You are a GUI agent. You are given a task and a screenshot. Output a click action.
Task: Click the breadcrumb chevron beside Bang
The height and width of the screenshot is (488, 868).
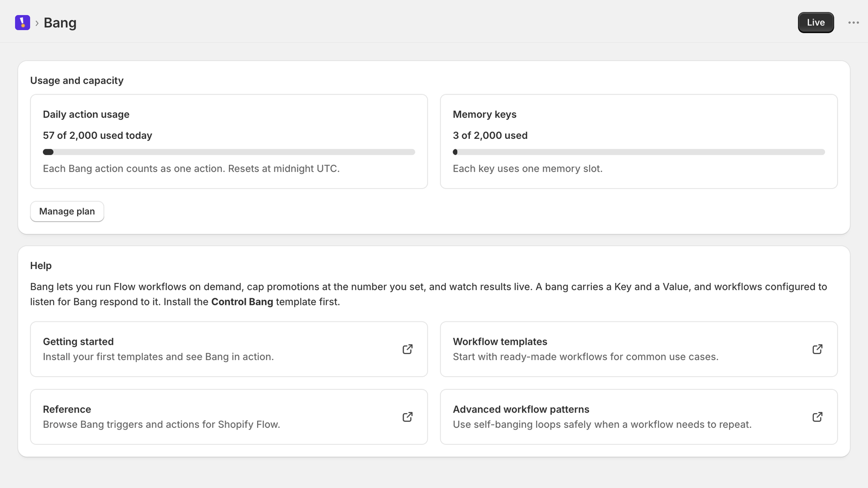tap(37, 23)
